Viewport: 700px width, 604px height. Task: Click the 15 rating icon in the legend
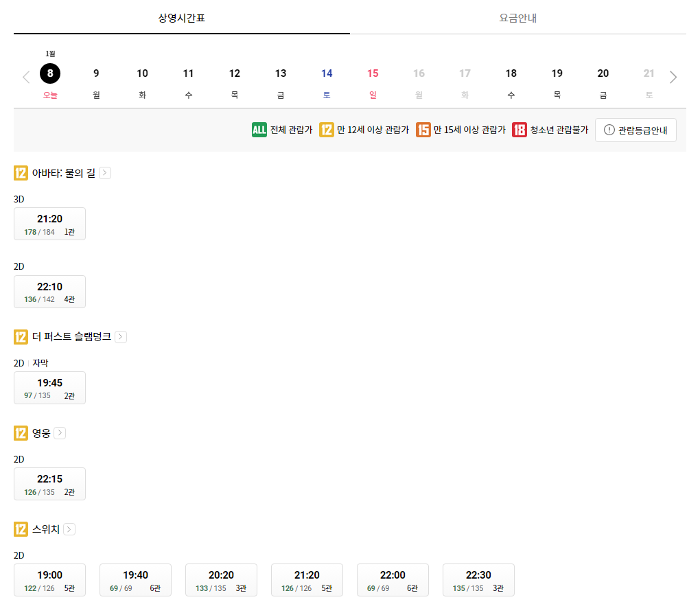(423, 130)
